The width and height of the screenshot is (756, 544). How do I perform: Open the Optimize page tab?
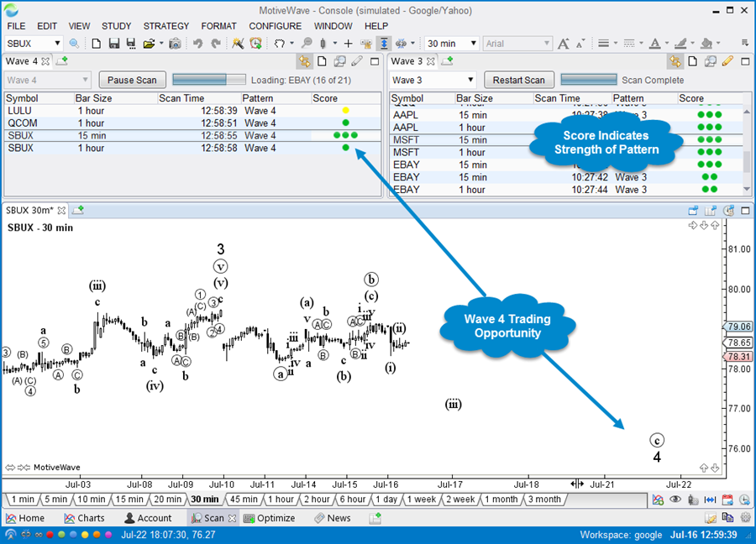coord(269,518)
